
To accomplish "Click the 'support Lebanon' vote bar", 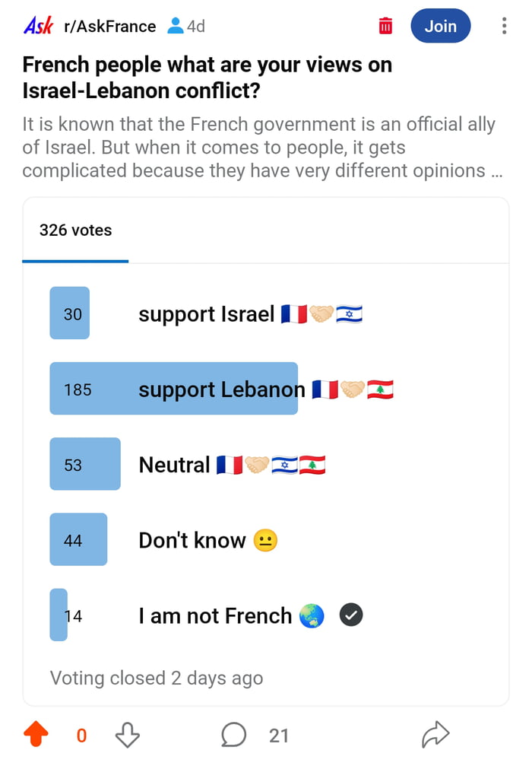I will (173, 389).
